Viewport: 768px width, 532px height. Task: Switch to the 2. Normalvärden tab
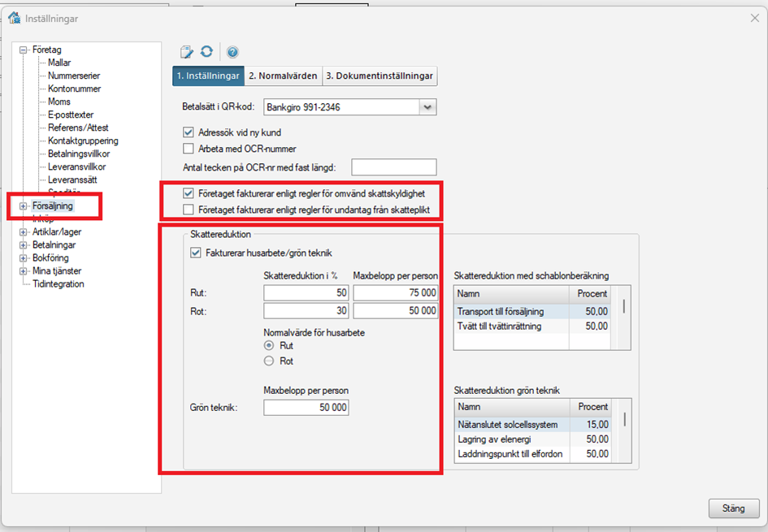pos(282,76)
